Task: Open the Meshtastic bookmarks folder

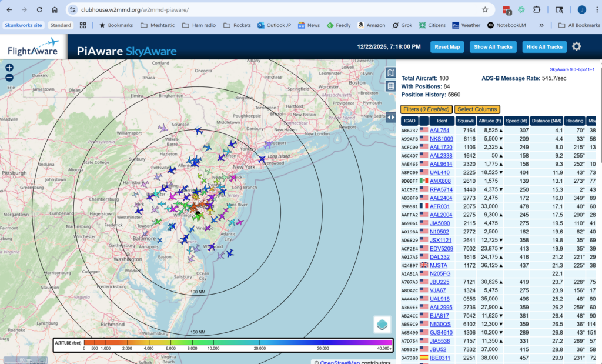Action: pos(158,25)
